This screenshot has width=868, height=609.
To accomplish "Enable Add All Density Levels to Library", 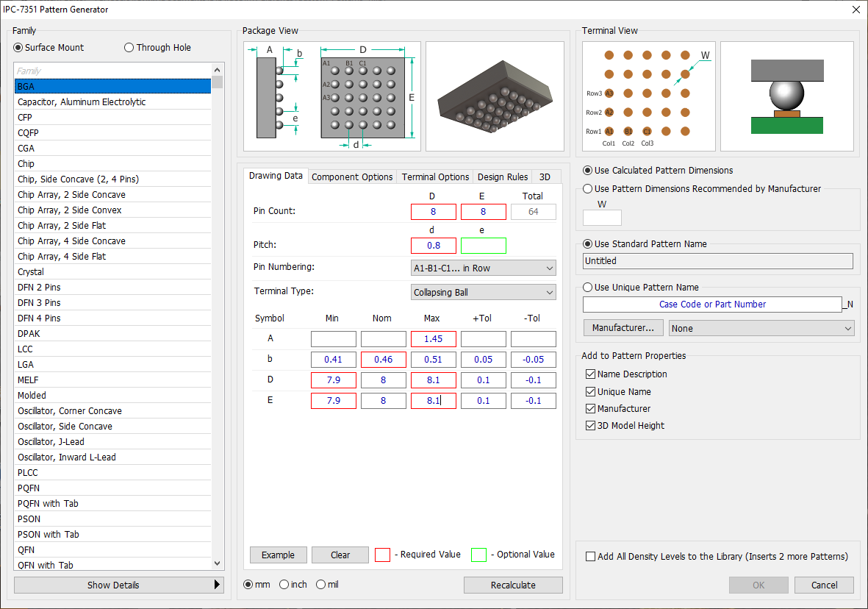I will (591, 556).
